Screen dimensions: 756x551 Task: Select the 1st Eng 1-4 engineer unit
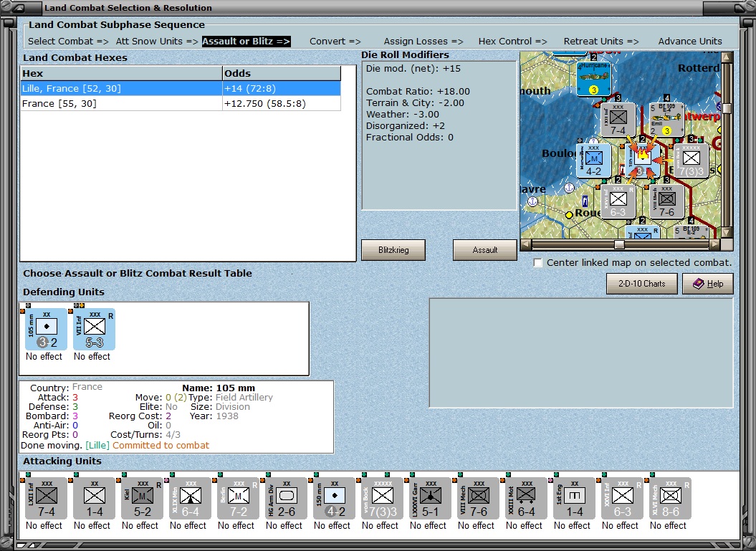(574, 499)
